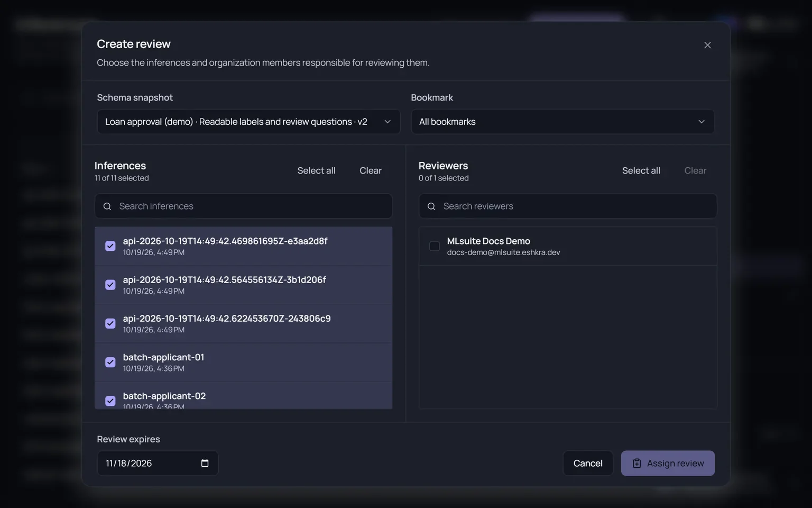Close the Create review dialog
The height and width of the screenshot is (508, 812).
[x=707, y=45]
